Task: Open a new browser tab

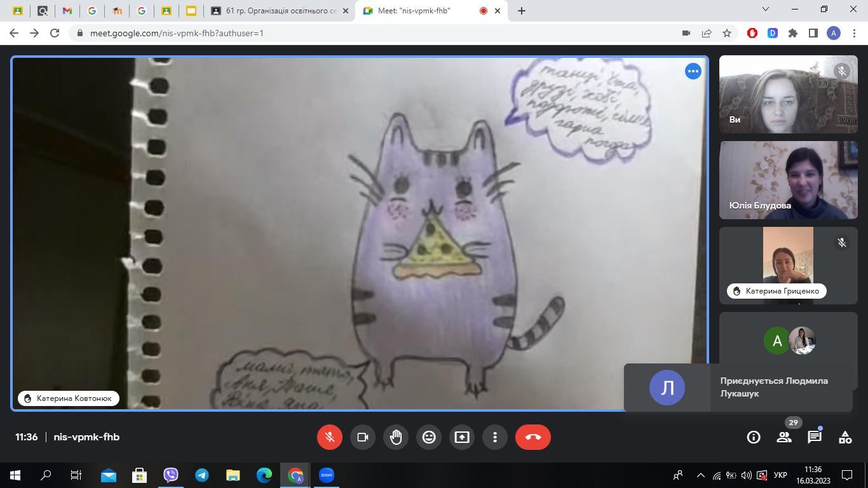Action: 522,11
